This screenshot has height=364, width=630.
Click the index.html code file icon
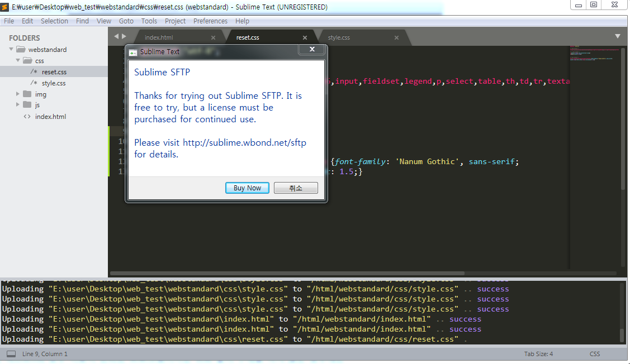(27, 116)
